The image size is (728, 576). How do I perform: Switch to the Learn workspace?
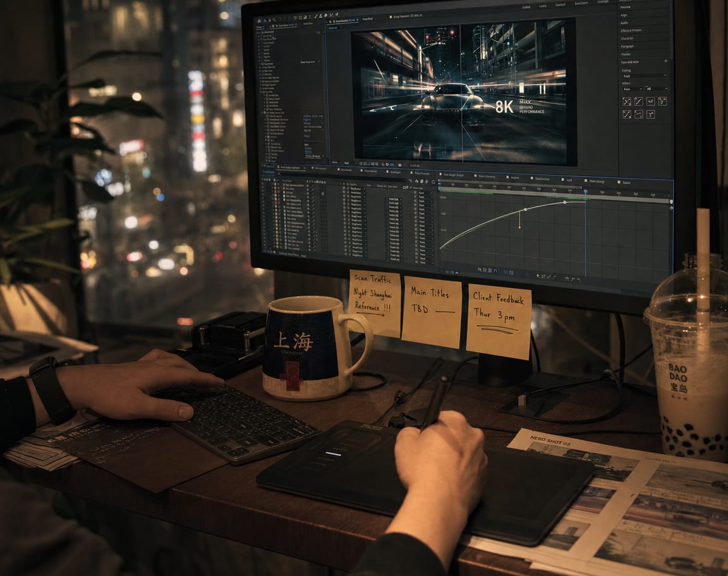point(543,6)
